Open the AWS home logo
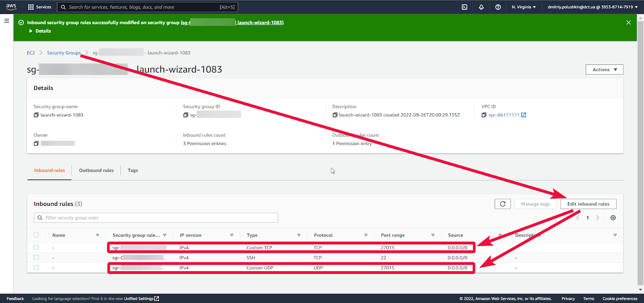 [x=11, y=7]
